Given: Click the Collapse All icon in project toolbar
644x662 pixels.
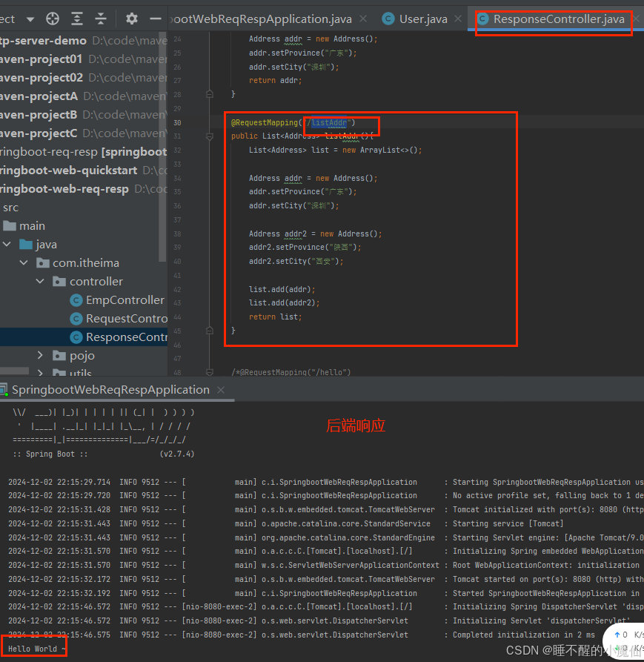Looking at the screenshot, I should click(101, 19).
